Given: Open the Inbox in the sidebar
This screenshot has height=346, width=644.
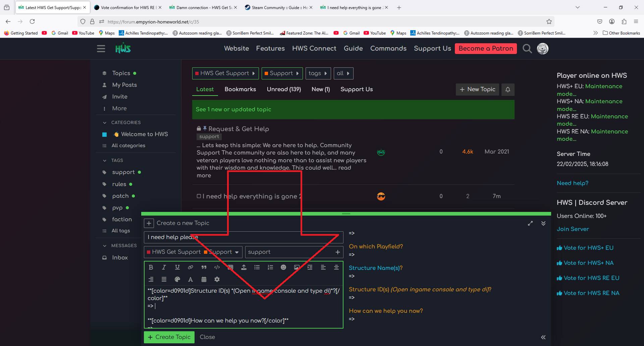Looking at the screenshot, I should click(120, 258).
